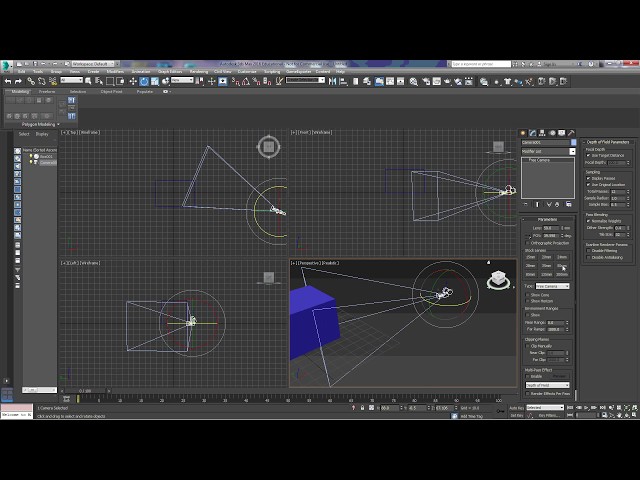Viewport: 640px width, 480px height.
Task: Toggle Disable Antialiasing checkbox
Action: [588, 258]
